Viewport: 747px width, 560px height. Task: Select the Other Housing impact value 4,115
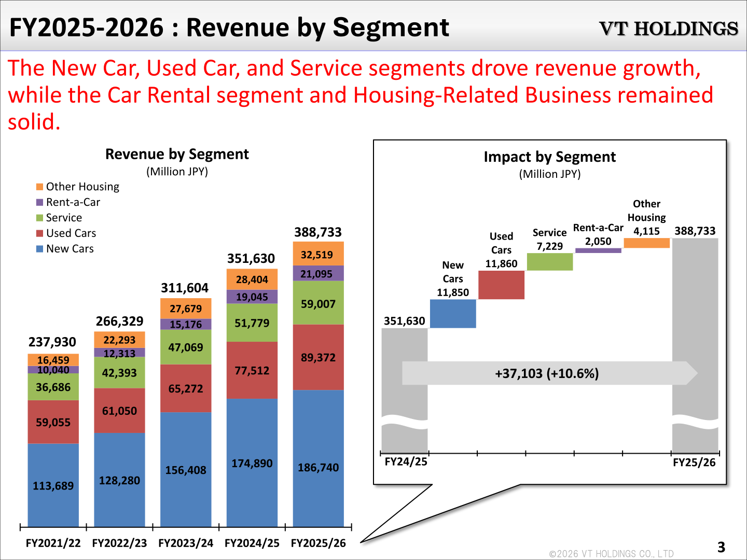pos(647,231)
